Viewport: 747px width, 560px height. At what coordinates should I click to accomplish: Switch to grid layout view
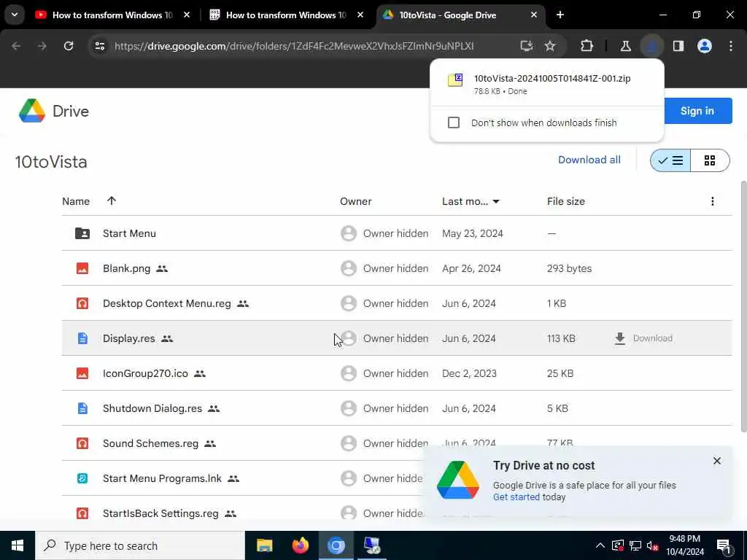coord(710,160)
